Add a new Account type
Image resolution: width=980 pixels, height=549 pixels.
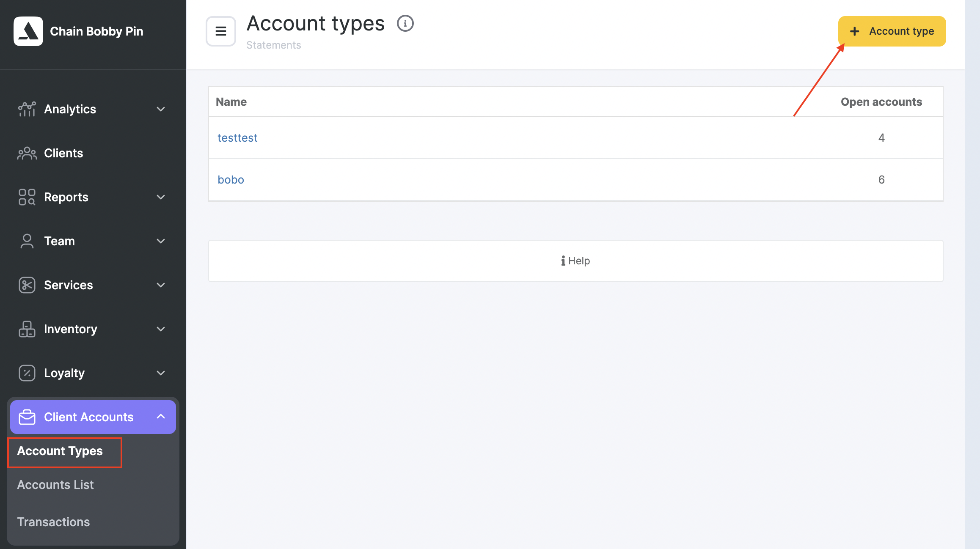pyautogui.click(x=892, y=31)
